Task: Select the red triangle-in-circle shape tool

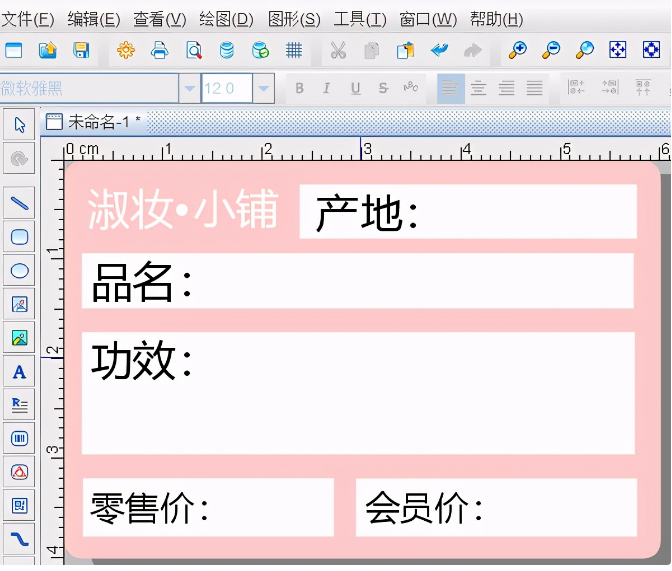Action: tap(19, 472)
